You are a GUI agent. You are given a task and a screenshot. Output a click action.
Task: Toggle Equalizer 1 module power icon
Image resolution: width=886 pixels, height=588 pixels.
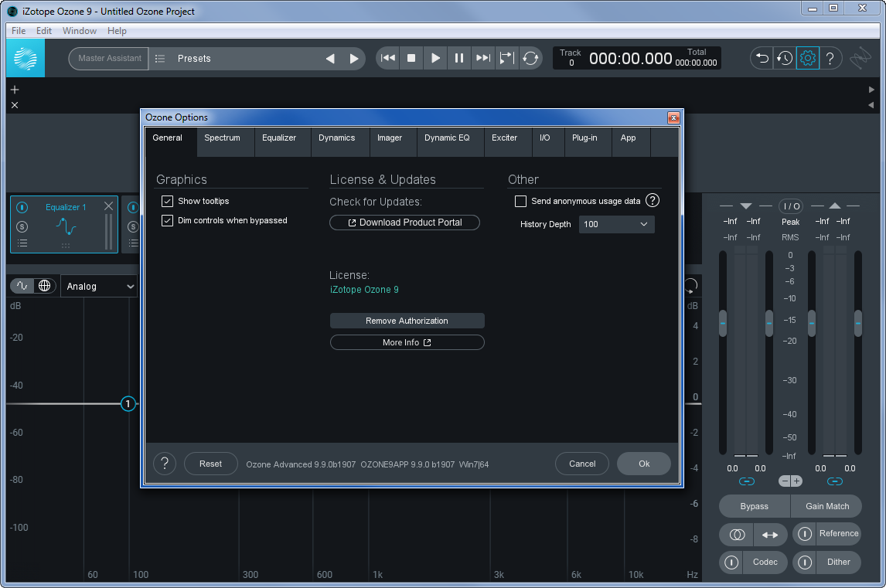22,207
